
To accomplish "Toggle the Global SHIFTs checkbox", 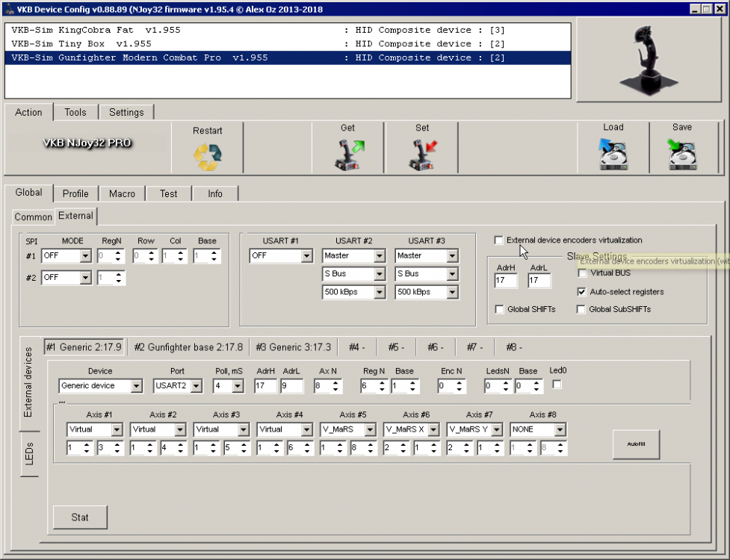I will 499,309.
